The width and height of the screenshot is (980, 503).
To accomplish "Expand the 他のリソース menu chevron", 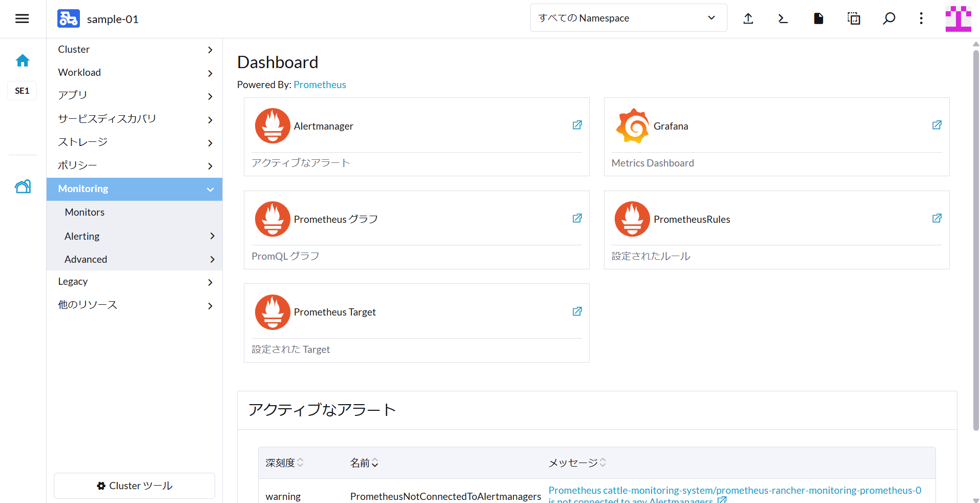I will [210, 306].
